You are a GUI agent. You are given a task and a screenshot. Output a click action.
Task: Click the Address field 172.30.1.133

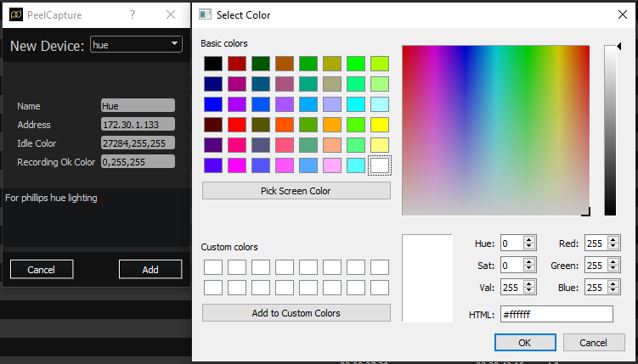(138, 125)
